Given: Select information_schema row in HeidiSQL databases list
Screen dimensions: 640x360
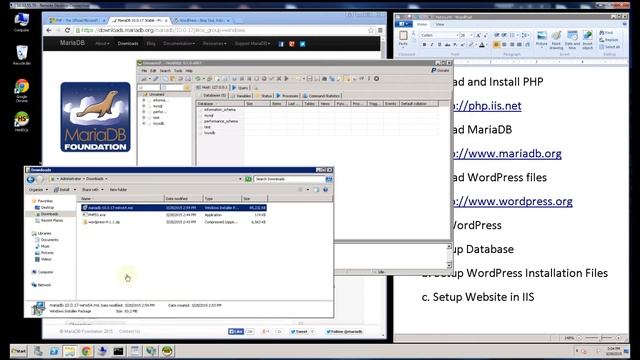Looking at the screenshot, I should [220, 110].
